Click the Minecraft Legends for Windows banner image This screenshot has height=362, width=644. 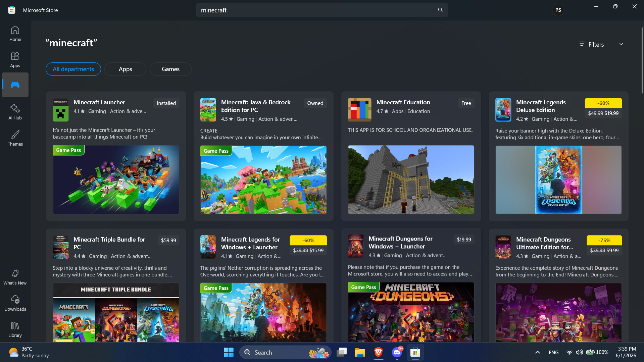tap(263, 313)
